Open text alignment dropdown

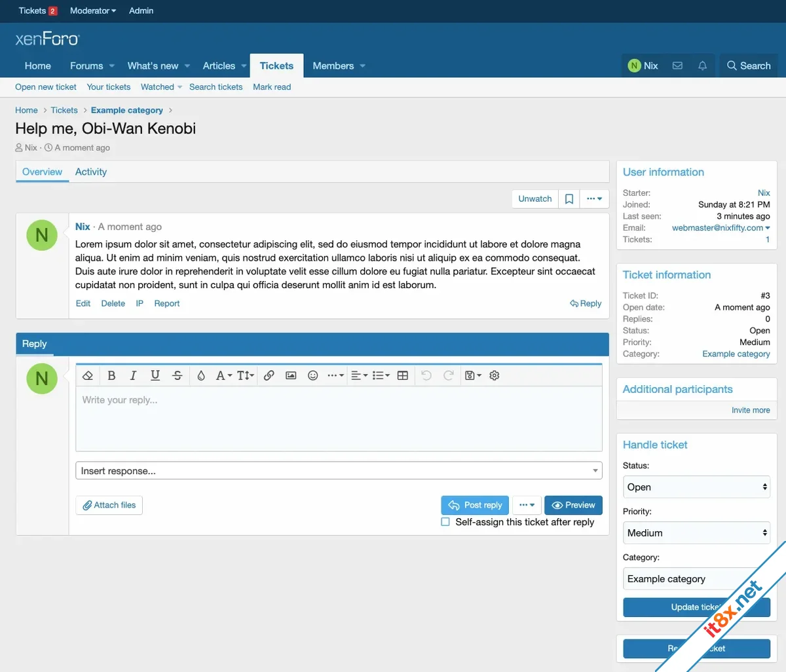(x=360, y=375)
